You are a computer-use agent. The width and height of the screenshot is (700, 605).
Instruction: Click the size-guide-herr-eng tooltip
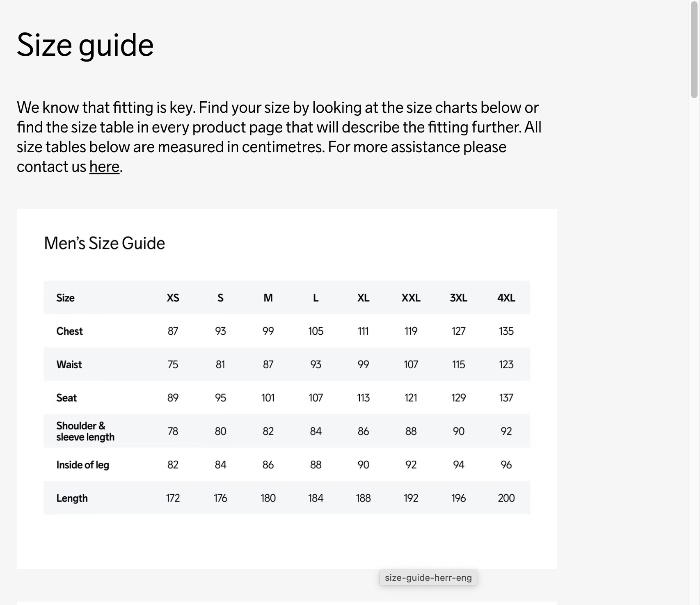(428, 578)
